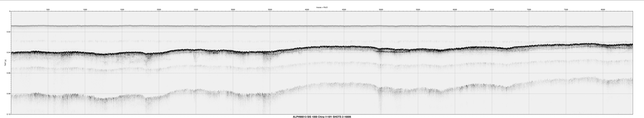
Task: Click the 0.04 time axis label
Action: (x=8, y=53)
